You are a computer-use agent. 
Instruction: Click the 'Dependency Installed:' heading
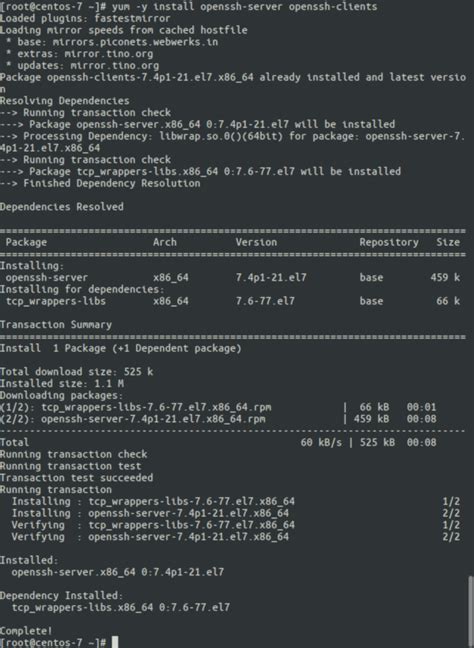point(62,596)
